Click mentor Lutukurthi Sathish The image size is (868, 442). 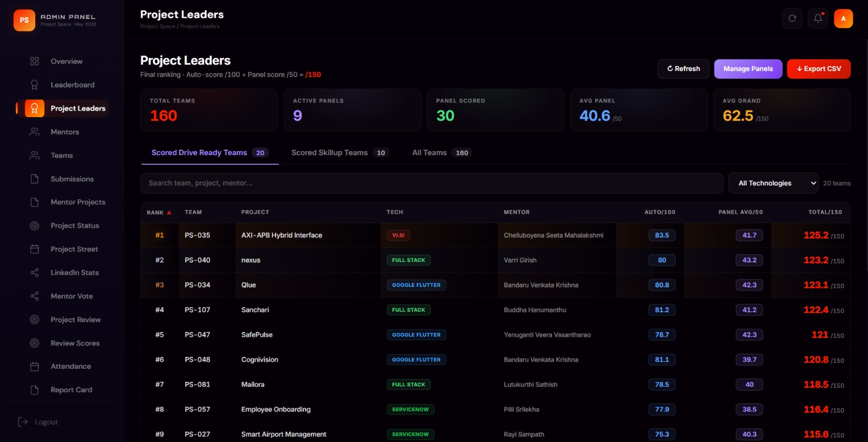[x=531, y=385]
